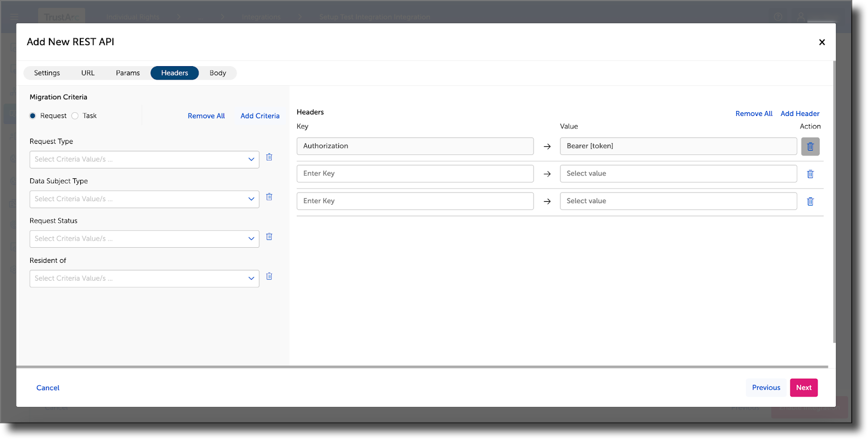Close the Add New REST API dialog

tap(822, 42)
